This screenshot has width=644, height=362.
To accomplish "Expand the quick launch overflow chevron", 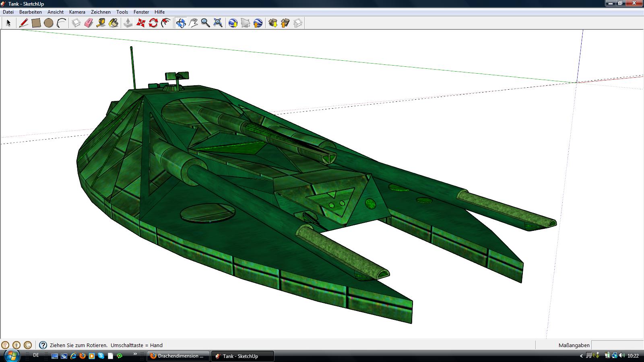I will (x=135, y=354).
